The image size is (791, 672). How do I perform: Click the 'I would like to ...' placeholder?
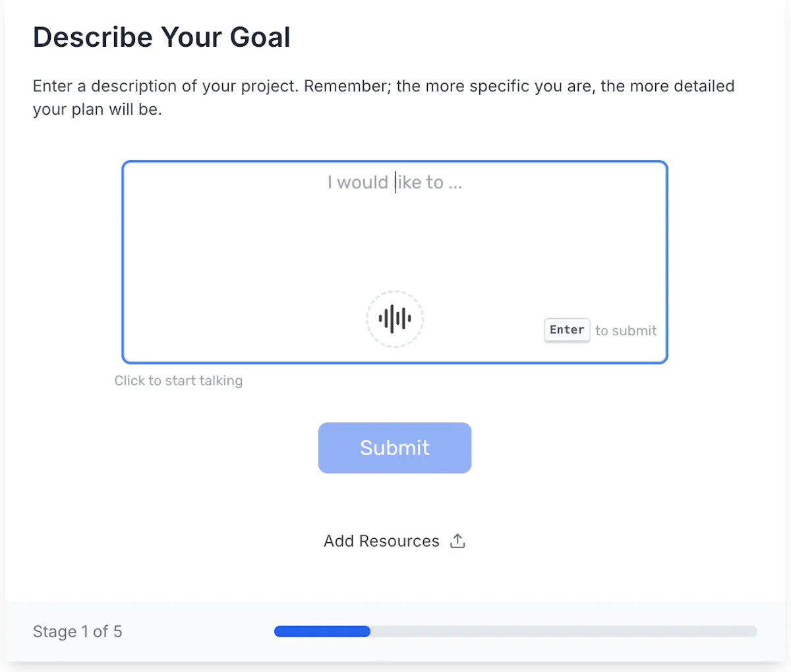tap(395, 182)
